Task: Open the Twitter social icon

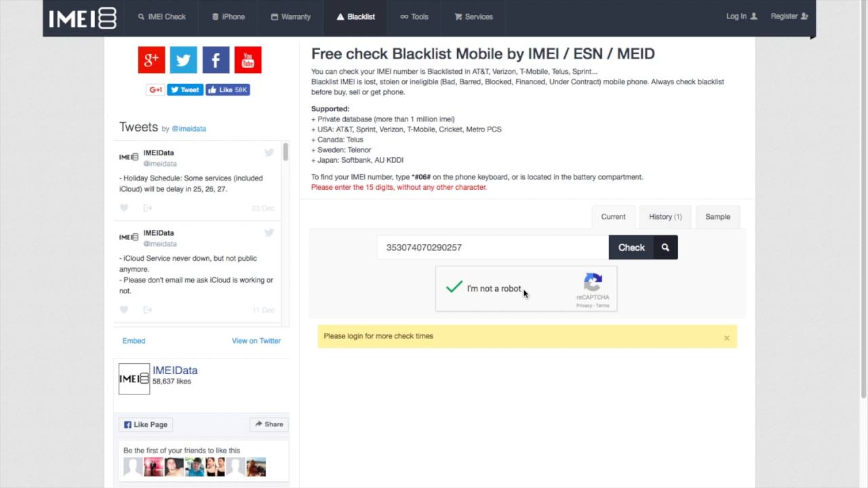Action: tap(183, 60)
